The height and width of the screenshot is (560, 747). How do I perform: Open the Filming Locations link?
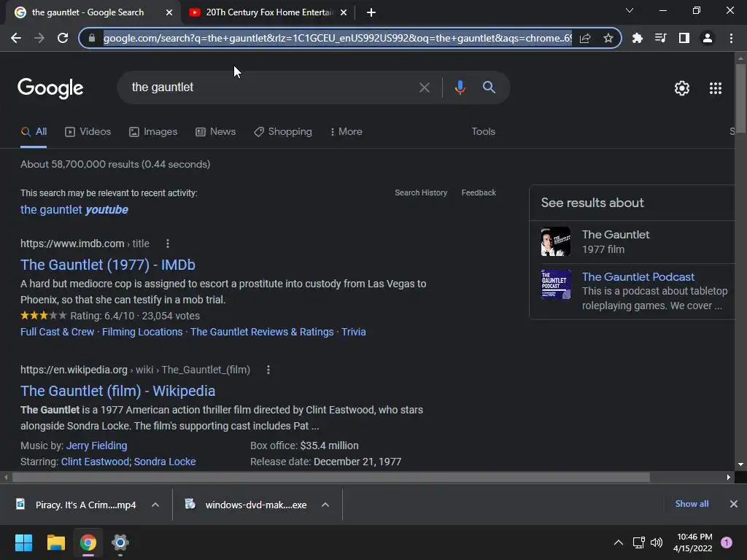coord(142,332)
